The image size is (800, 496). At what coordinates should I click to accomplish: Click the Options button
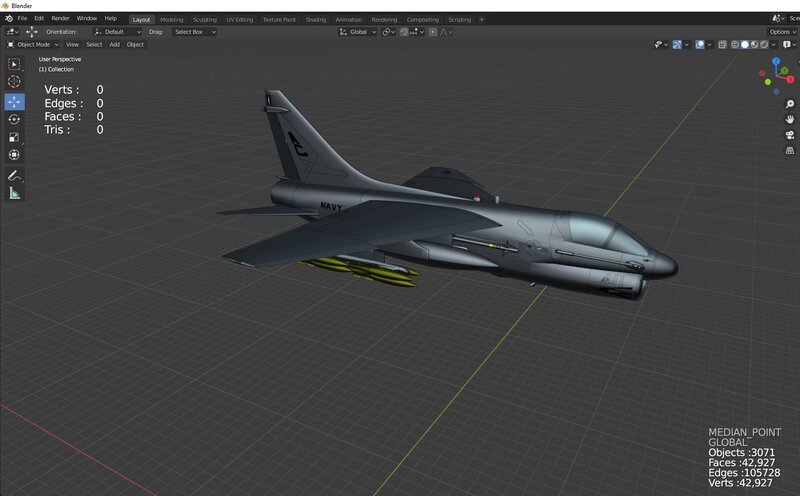click(x=781, y=32)
